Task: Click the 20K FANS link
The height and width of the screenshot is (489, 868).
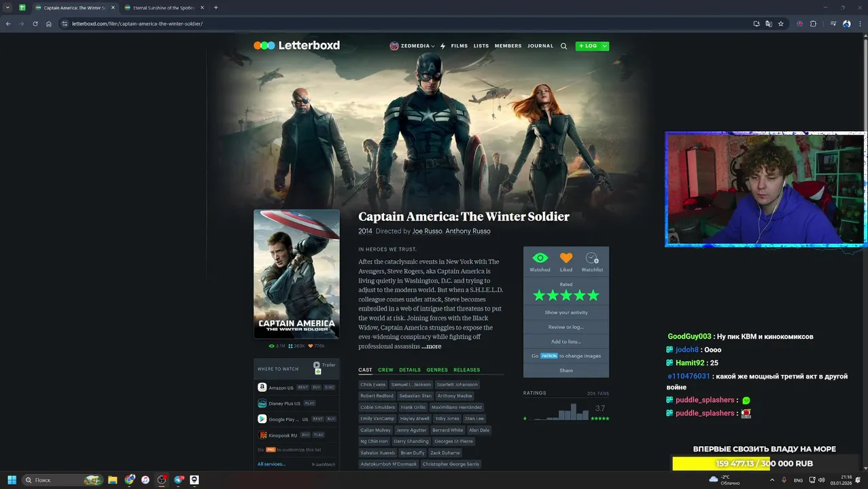Action: [598, 393]
